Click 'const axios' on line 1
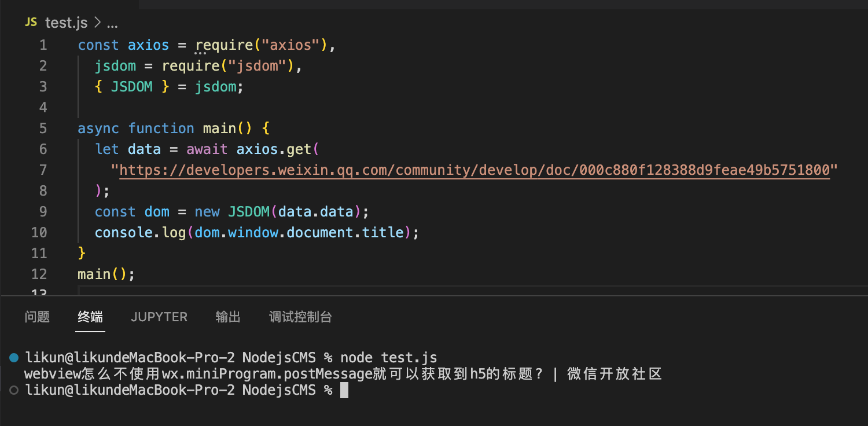868x426 pixels. tap(123, 45)
